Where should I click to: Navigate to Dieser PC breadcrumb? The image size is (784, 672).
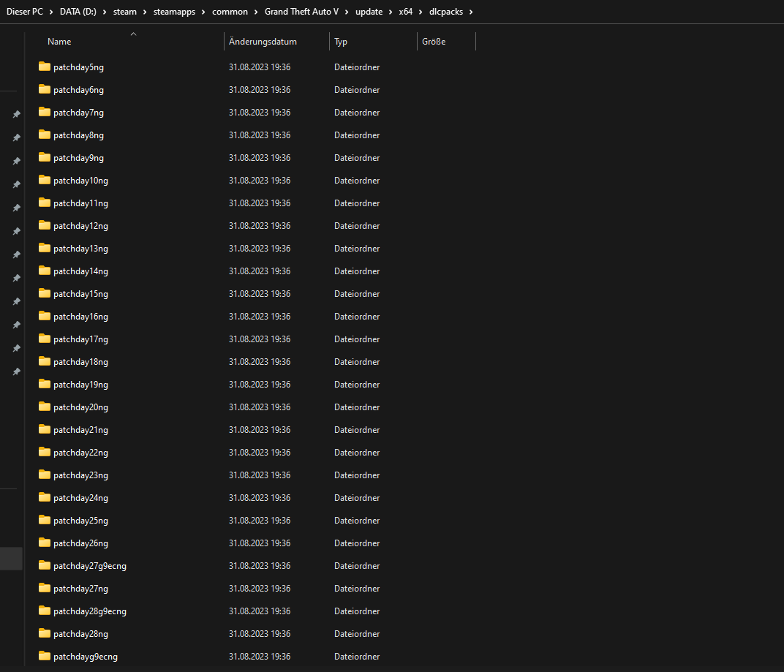point(25,12)
